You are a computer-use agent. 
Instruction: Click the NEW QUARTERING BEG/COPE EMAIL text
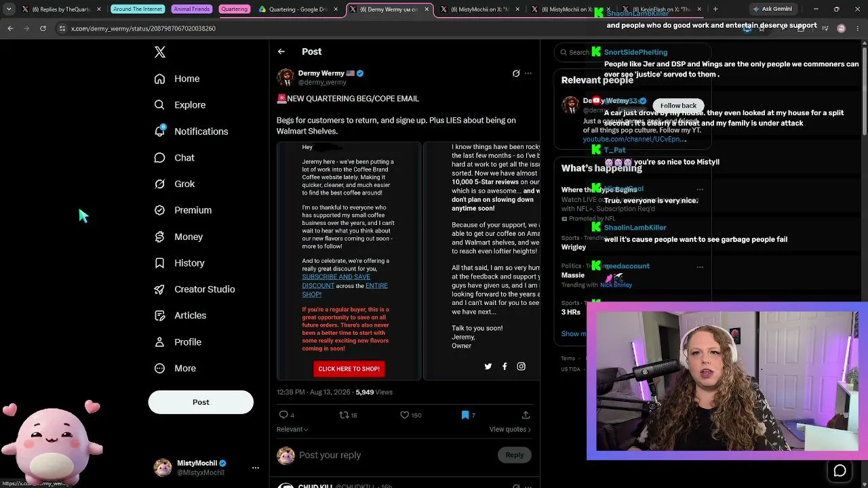tap(353, 98)
